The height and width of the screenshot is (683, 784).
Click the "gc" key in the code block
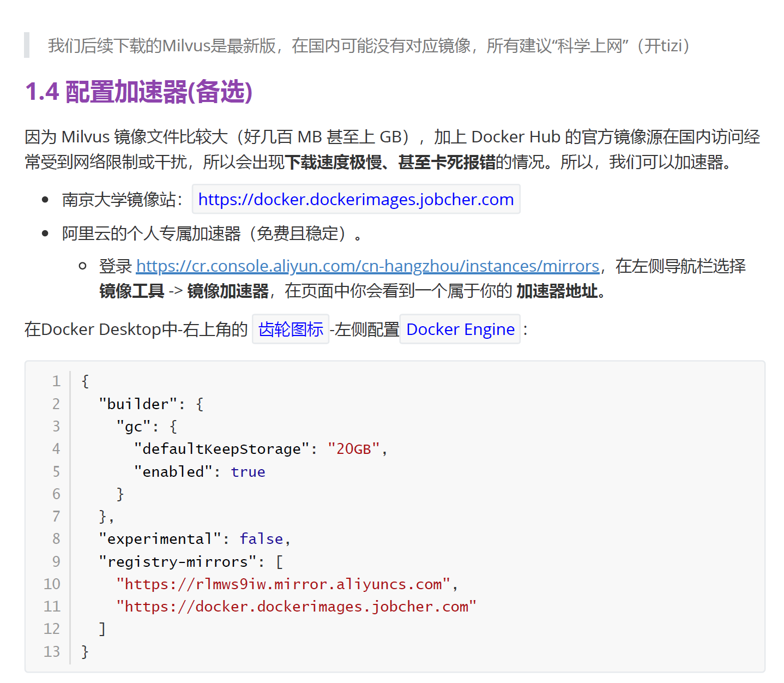pos(134,426)
